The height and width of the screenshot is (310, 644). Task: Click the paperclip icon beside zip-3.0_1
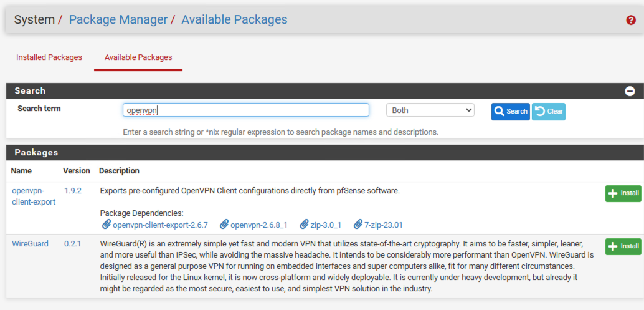coord(304,225)
